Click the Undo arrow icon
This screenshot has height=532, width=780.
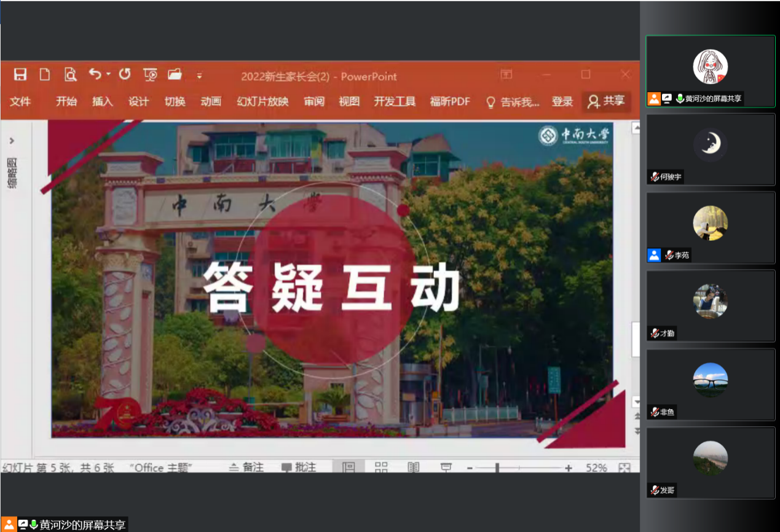tap(95, 74)
